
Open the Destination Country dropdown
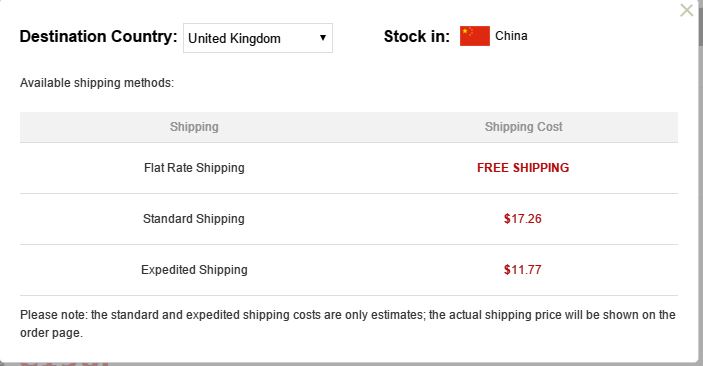[x=258, y=38]
